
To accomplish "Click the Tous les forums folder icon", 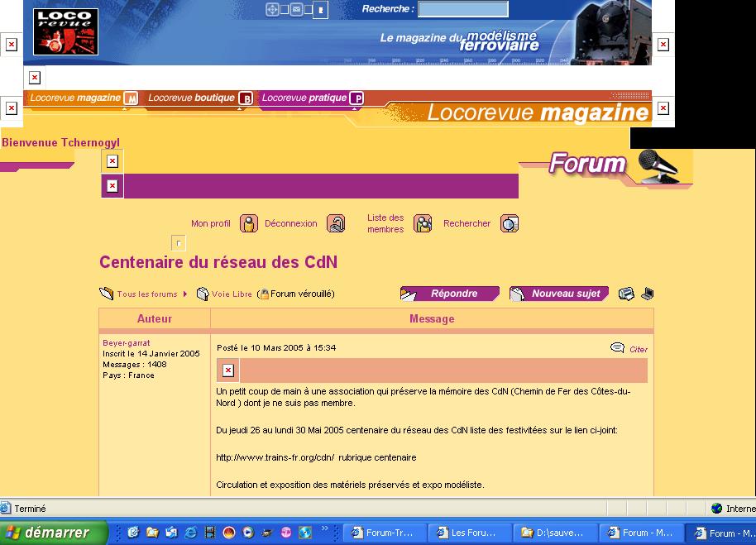I will click(106, 293).
